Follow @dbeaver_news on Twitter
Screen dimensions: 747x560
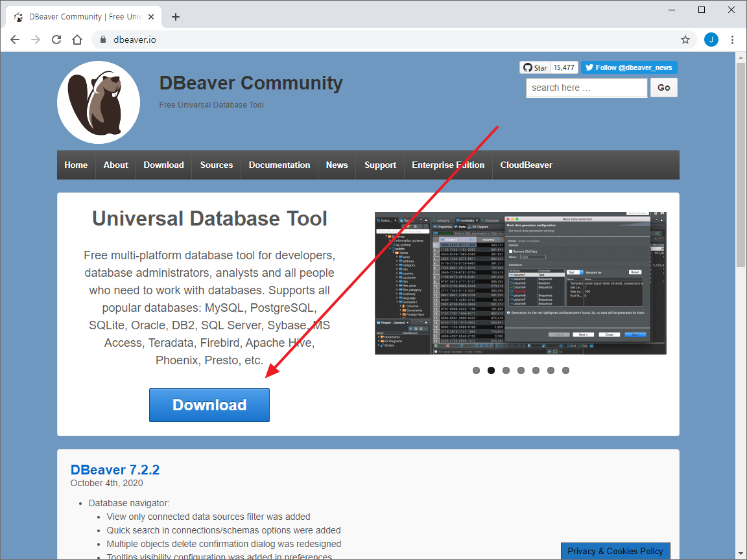pos(629,67)
